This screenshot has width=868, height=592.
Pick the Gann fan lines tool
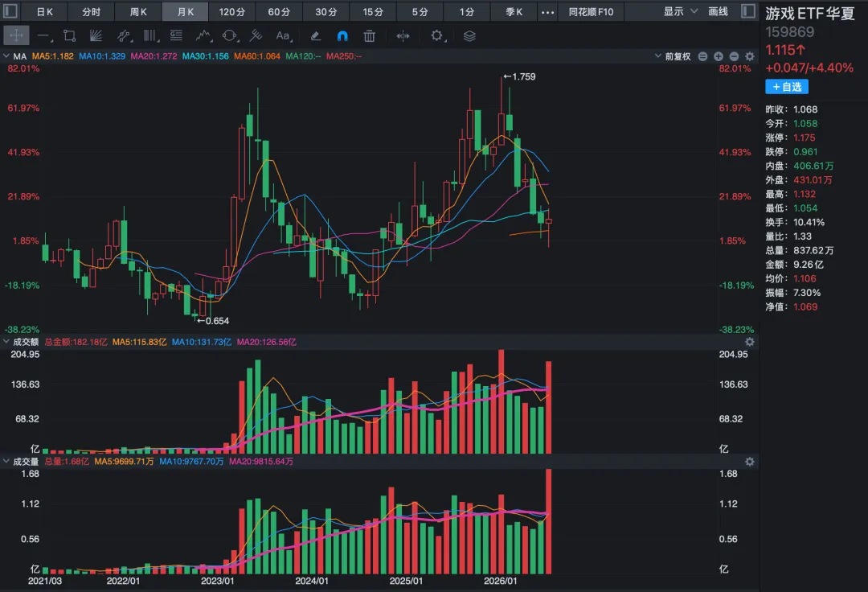96,36
